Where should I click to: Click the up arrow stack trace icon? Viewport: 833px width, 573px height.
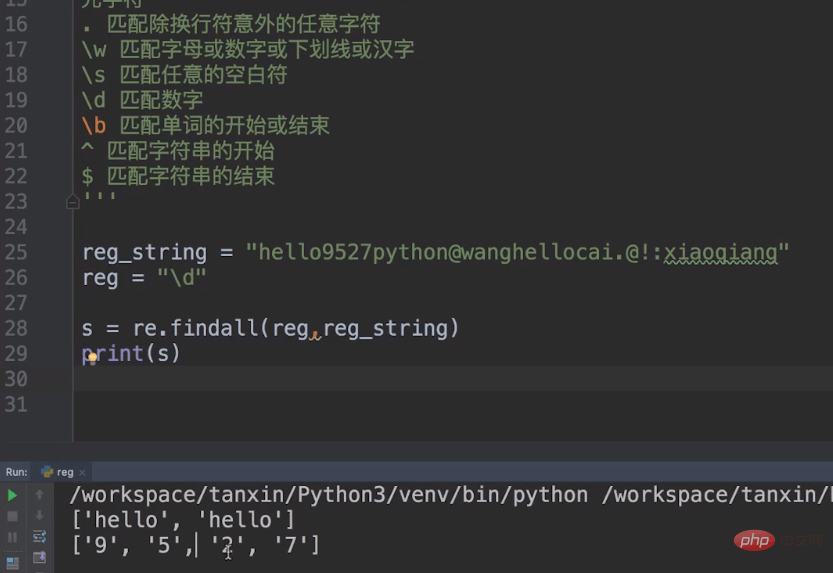(x=39, y=495)
